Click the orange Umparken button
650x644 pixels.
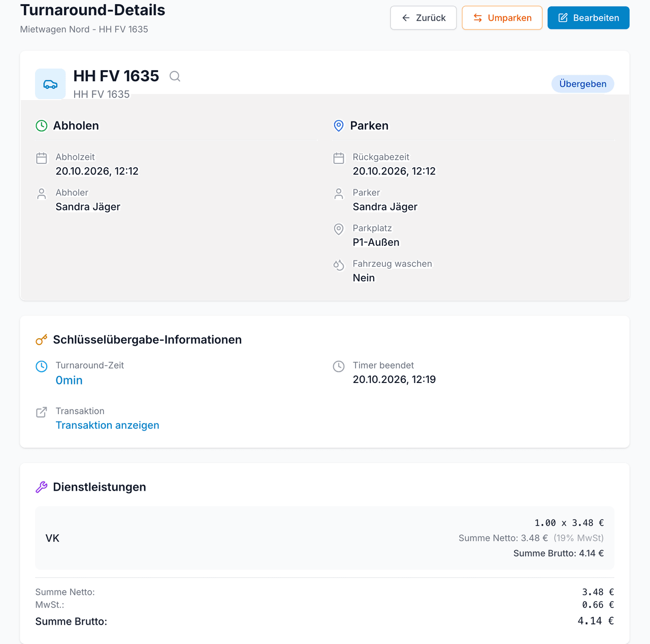[502, 18]
